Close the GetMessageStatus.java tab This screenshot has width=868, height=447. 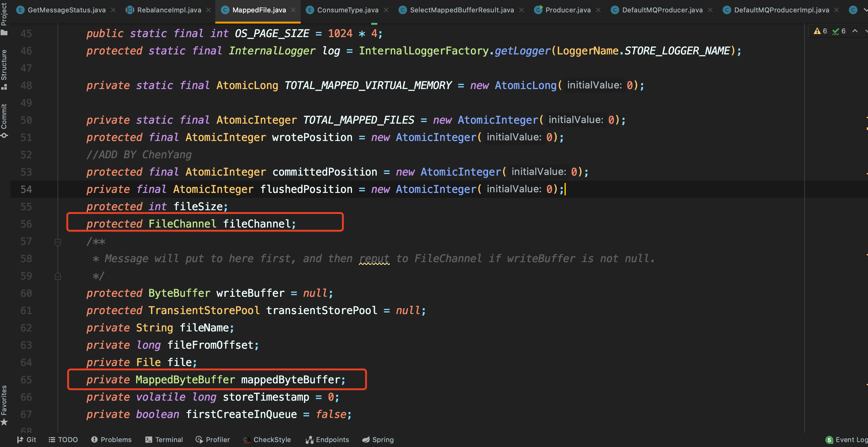click(x=114, y=10)
